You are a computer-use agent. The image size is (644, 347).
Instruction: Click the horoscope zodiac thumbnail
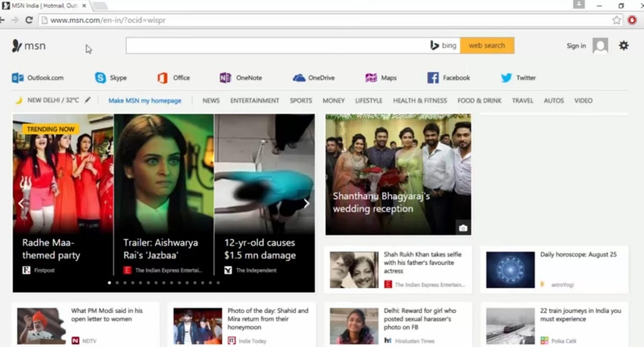click(510, 270)
